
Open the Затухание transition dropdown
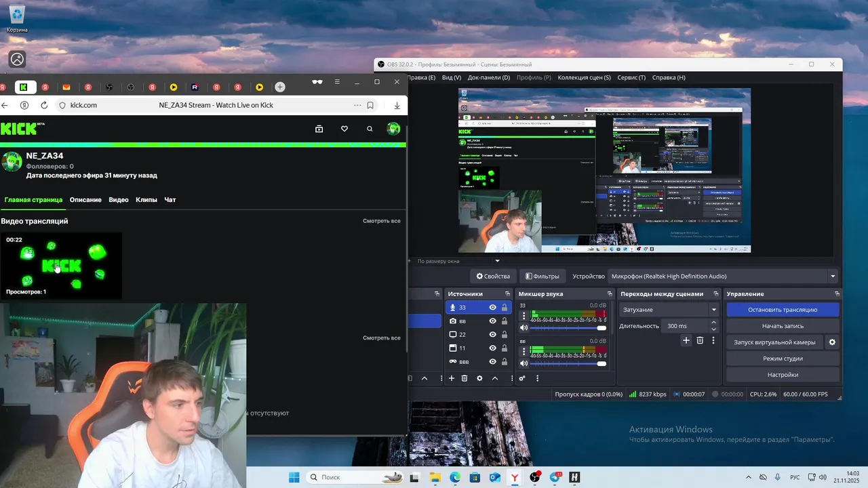click(669, 310)
